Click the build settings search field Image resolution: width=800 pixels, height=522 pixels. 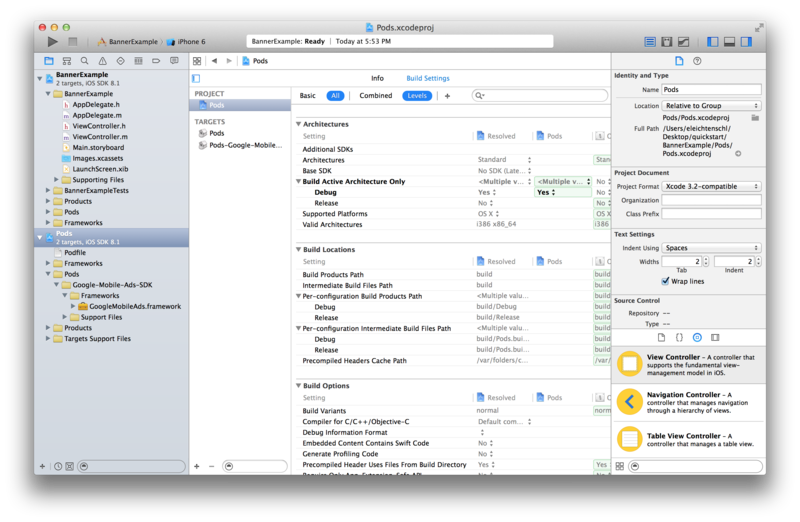pos(540,95)
